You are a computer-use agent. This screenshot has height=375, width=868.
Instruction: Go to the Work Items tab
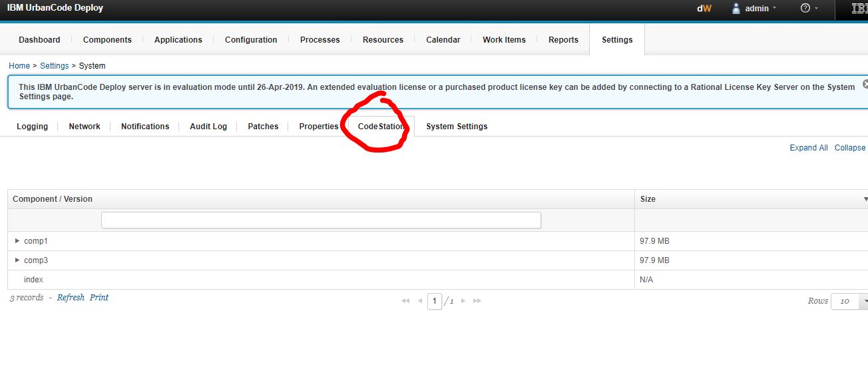click(504, 40)
